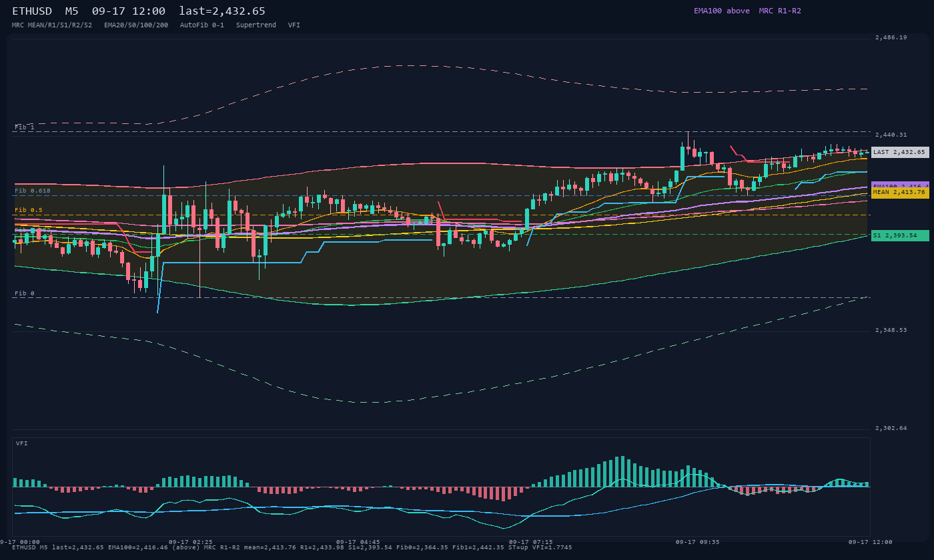
Task: Click the bottom status summary line
Action: click(x=292, y=547)
